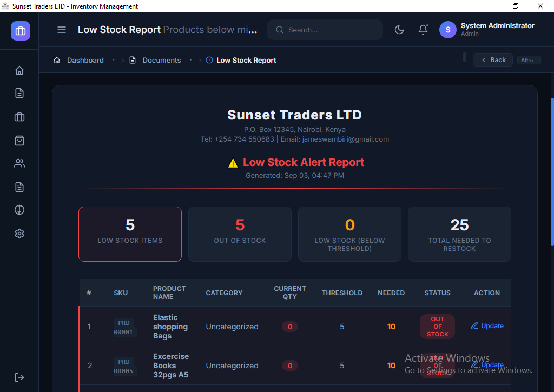Viewport: 554px width, 392px height.
Task: Open the System Administrator avatar
Action: (447, 30)
